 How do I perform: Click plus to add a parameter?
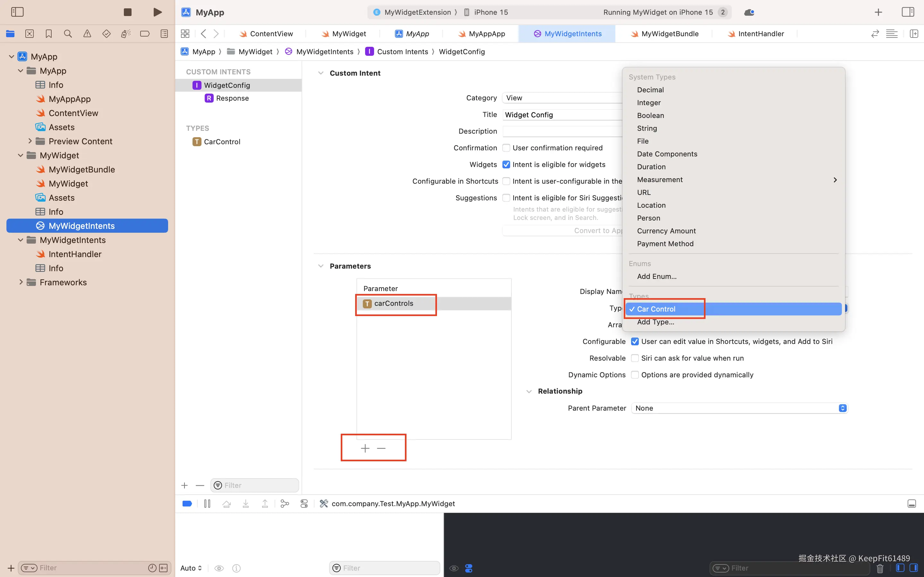tap(365, 448)
